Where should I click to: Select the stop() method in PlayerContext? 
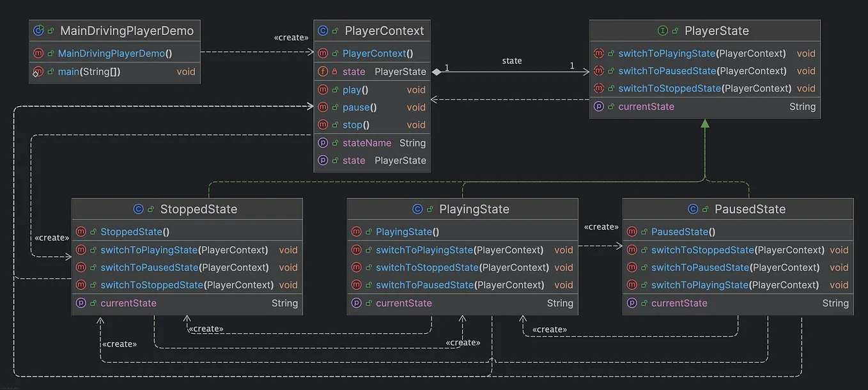click(x=372, y=125)
